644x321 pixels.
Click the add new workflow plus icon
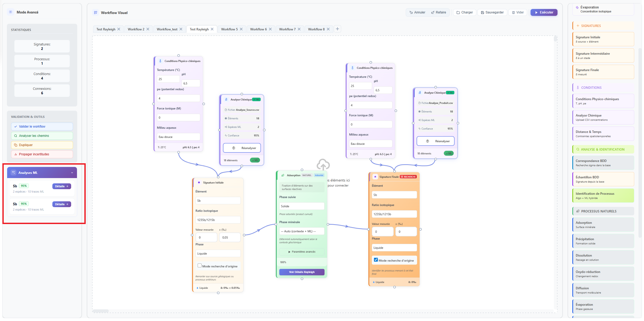point(337,29)
